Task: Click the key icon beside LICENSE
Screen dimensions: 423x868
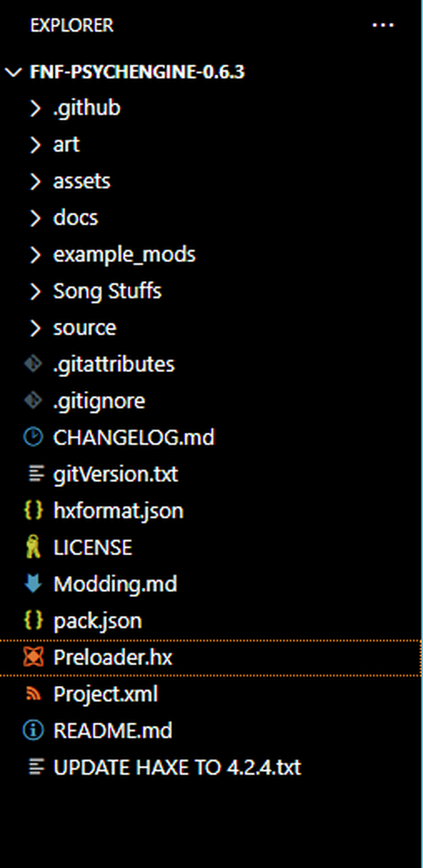Action: pos(34,547)
